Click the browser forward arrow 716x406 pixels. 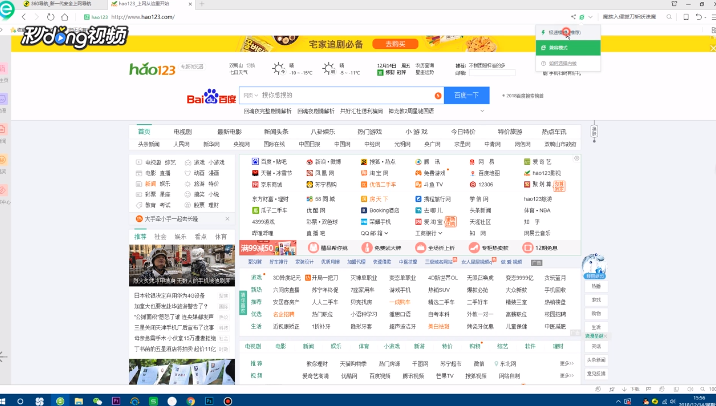click(x=37, y=17)
